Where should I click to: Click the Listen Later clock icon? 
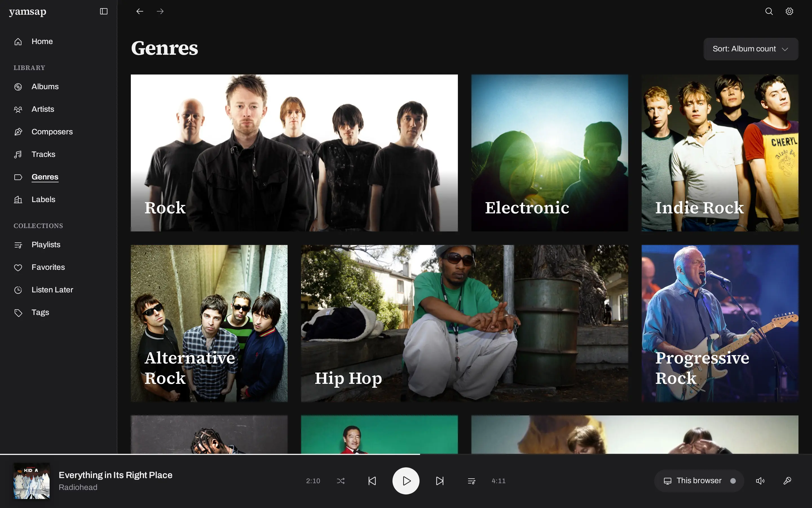coord(18,290)
